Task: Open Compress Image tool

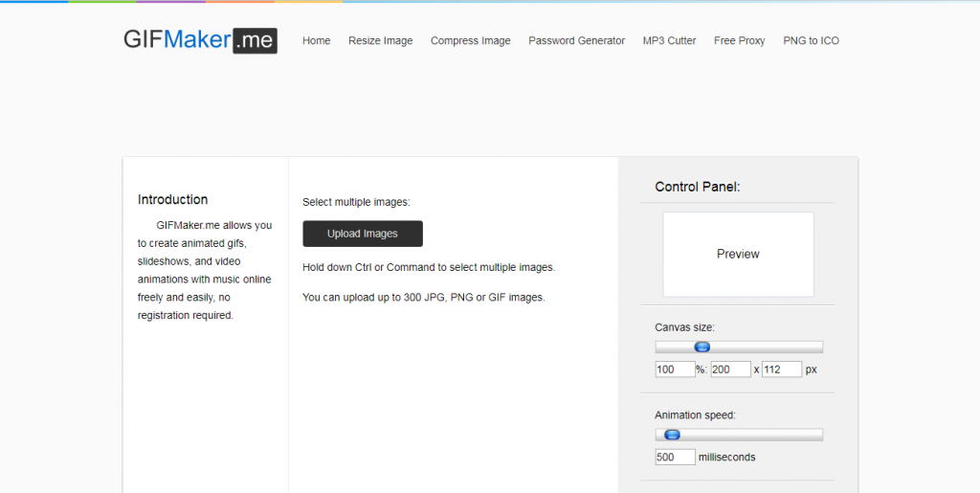Action: (x=471, y=40)
